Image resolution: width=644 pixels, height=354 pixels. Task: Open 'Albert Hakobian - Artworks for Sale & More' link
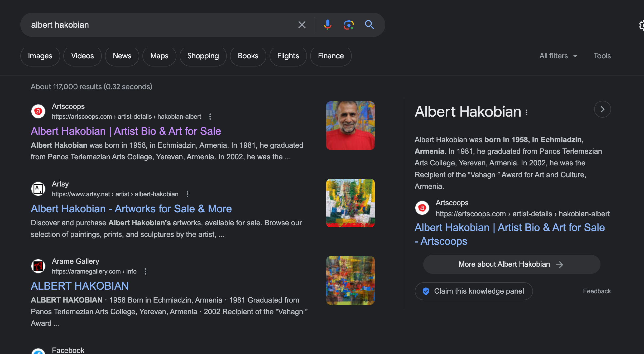131,209
